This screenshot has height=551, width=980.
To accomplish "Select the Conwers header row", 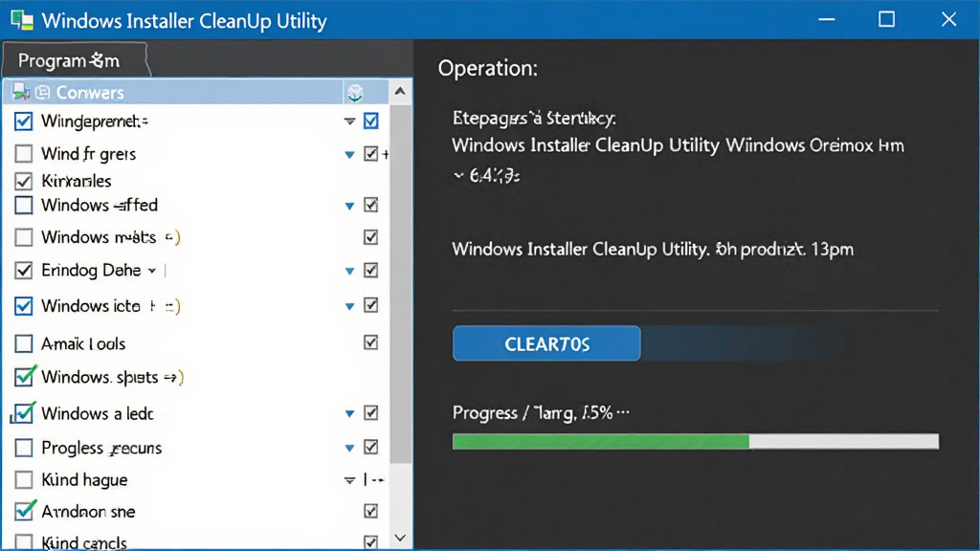I will tap(195, 93).
